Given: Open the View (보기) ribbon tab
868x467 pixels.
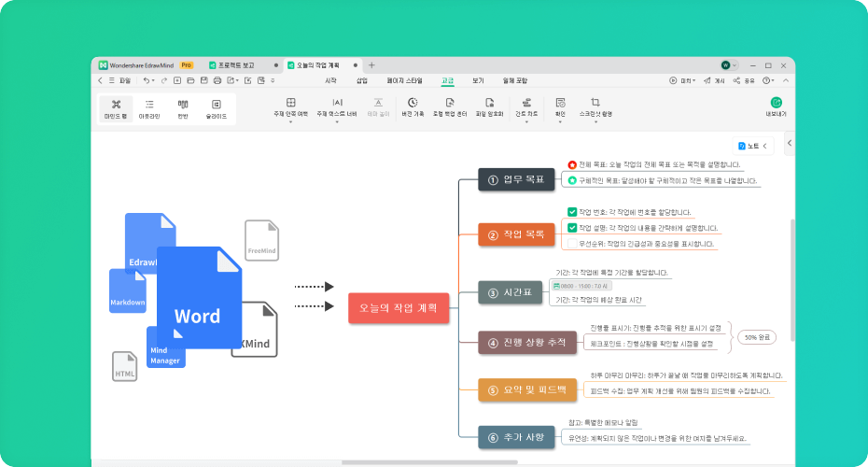Looking at the screenshot, I should (x=478, y=81).
